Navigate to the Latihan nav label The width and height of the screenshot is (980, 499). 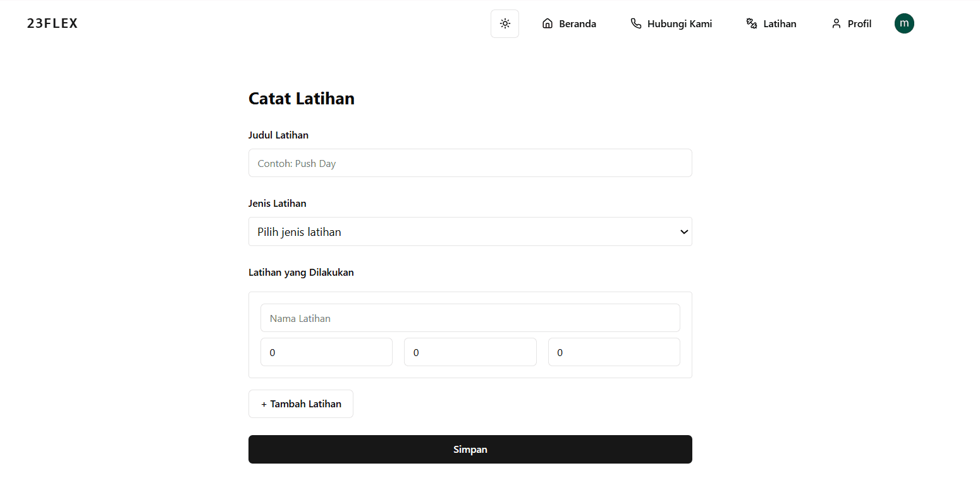pyautogui.click(x=780, y=23)
